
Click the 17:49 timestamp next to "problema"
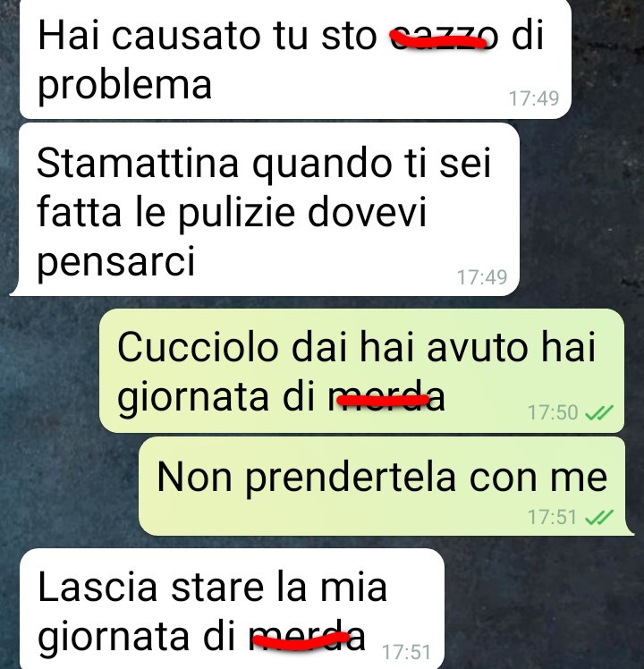(x=534, y=98)
